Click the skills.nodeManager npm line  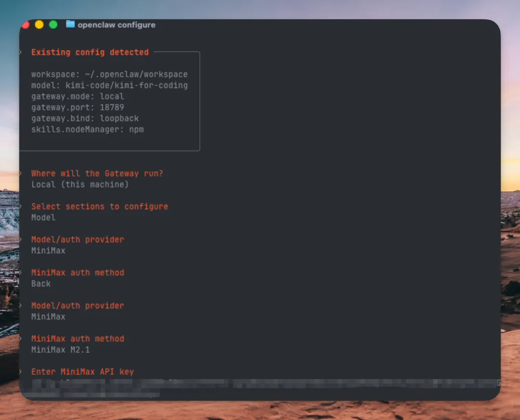[87, 130]
